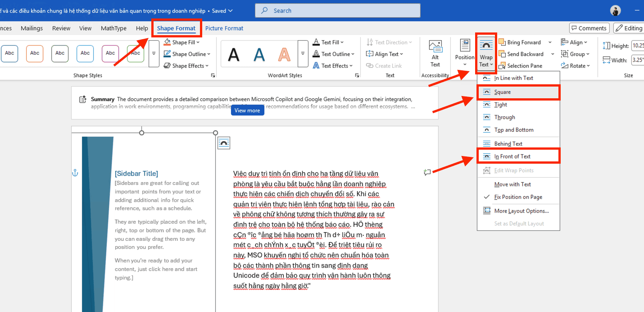
Task: Choose Through wrapping option
Action: pos(518,117)
